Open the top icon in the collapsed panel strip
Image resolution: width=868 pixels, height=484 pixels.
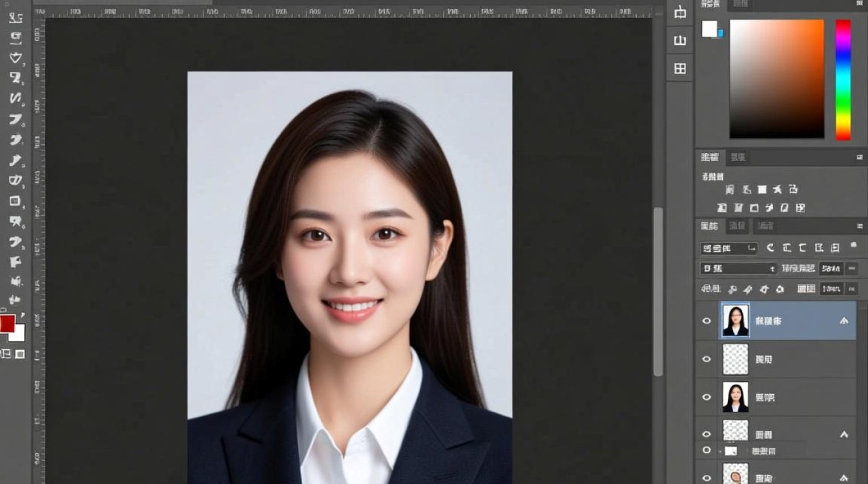tap(680, 12)
